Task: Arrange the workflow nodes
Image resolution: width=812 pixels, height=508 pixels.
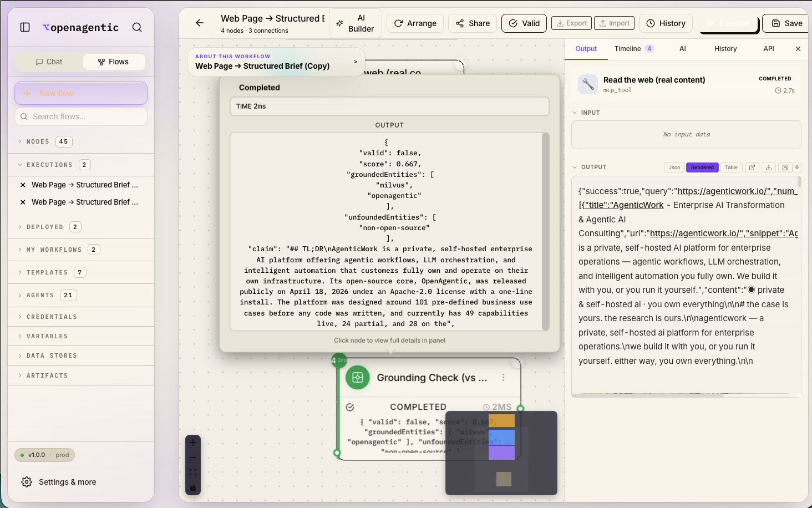Action: (x=415, y=23)
